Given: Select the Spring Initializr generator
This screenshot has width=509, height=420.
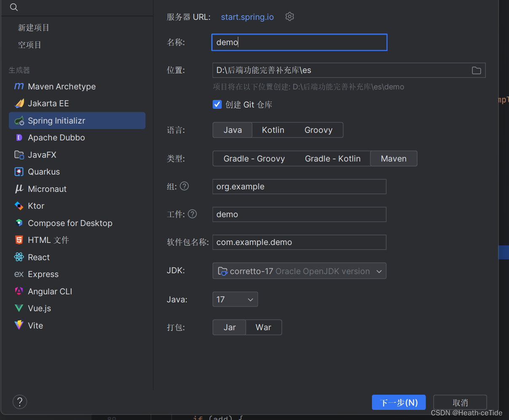Looking at the screenshot, I should pos(77,121).
